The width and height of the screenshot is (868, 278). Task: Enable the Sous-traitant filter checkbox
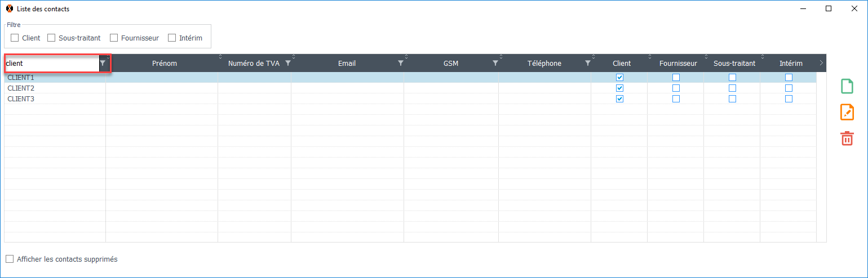(51, 38)
